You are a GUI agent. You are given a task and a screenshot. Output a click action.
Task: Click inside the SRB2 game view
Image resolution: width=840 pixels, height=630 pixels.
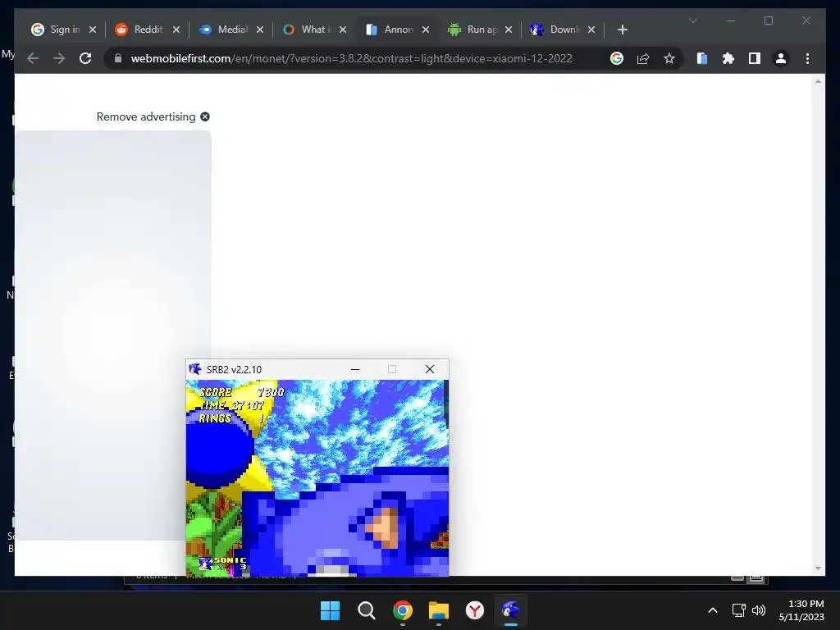(317, 478)
